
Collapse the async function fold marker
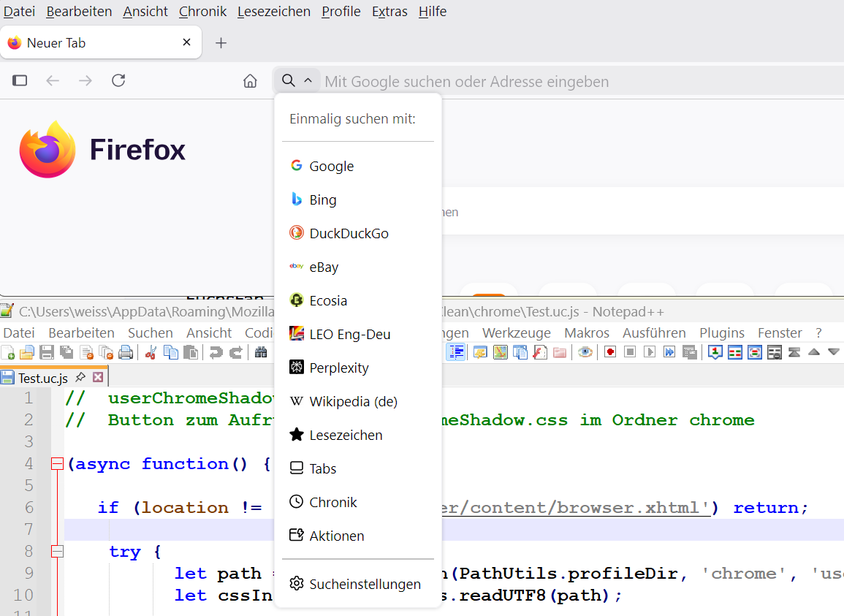coord(57,463)
